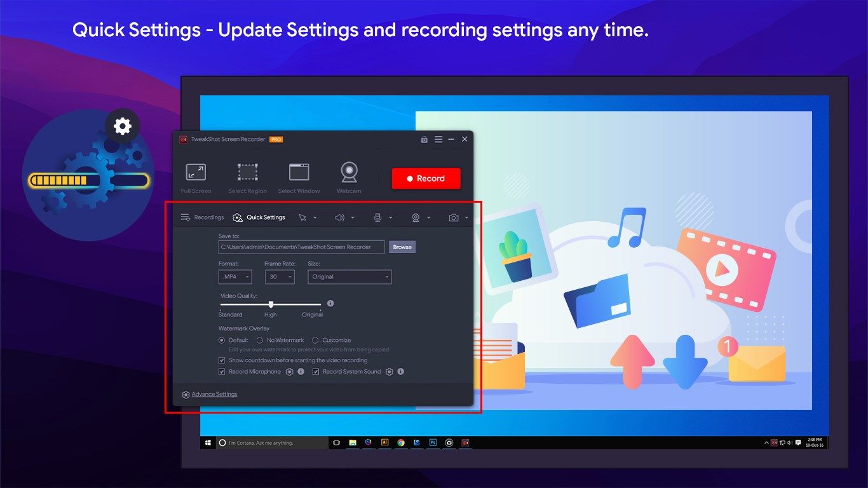Click Record System Sound info icon

point(401,372)
